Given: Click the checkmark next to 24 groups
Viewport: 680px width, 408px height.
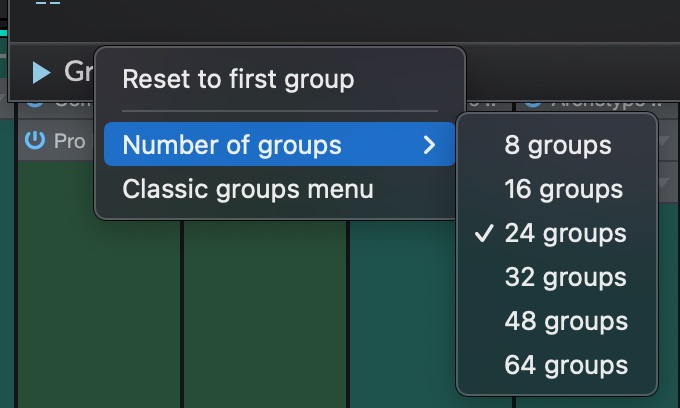Looking at the screenshot, I should (484, 233).
